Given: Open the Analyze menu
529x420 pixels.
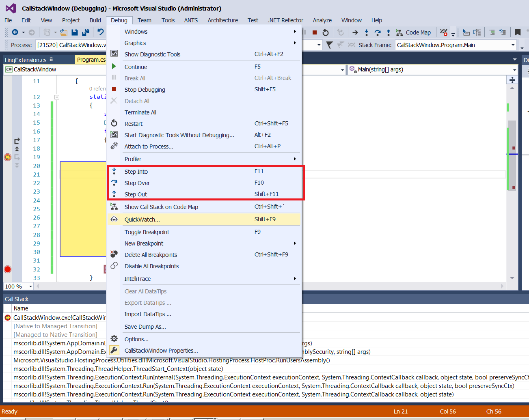Looking at the screenshot, I should pyautogui.click(x=322, y=20).
